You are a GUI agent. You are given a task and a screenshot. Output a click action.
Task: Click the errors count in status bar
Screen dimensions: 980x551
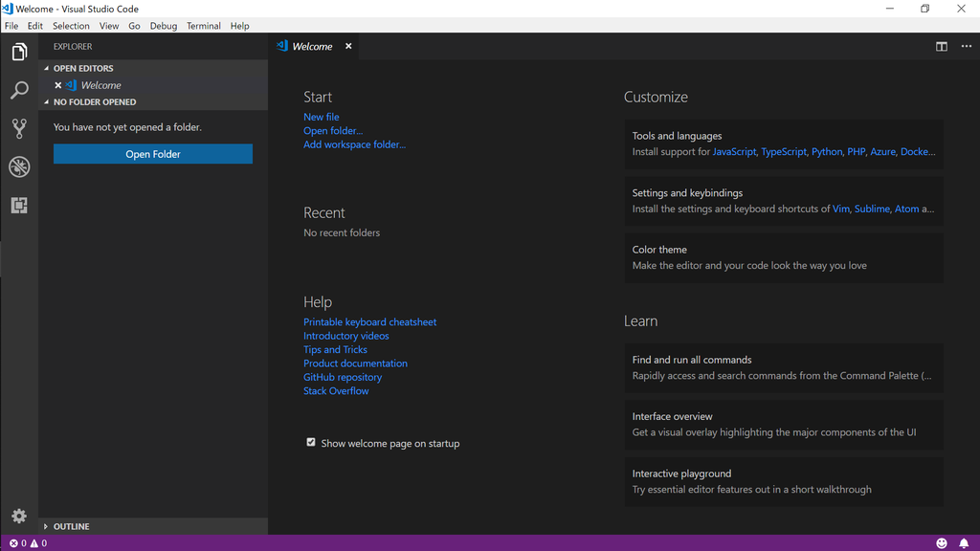click(x=17, y=543)
